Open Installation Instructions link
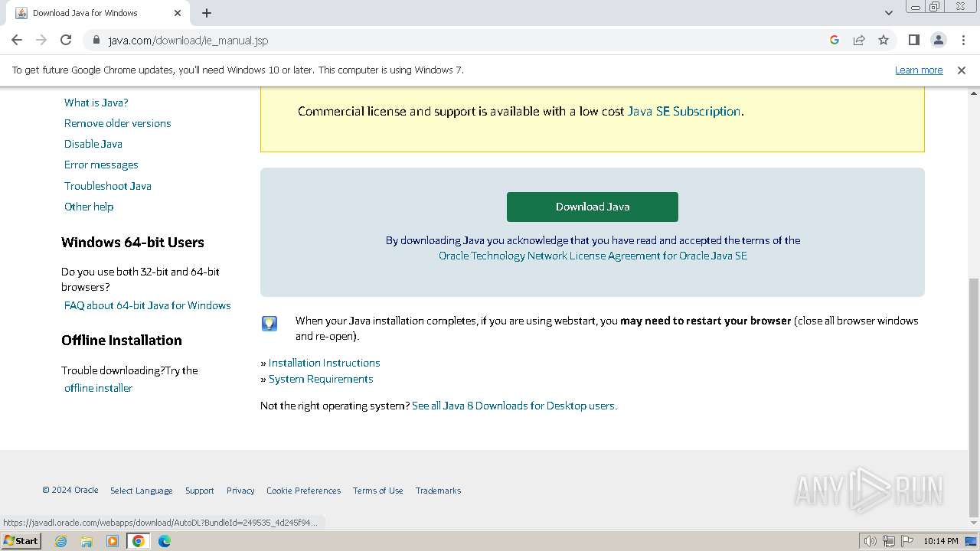980x551 pixels. click(x=325, y=363)
